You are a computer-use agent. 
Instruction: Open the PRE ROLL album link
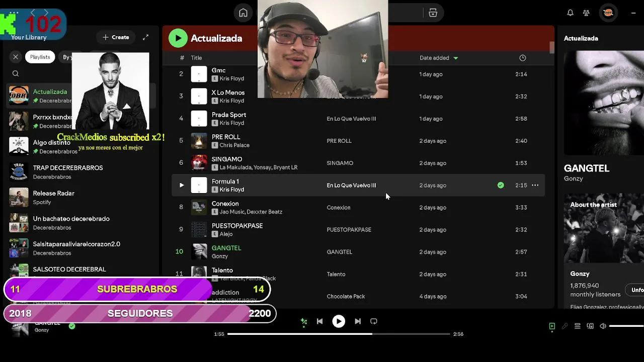point(339,141)
